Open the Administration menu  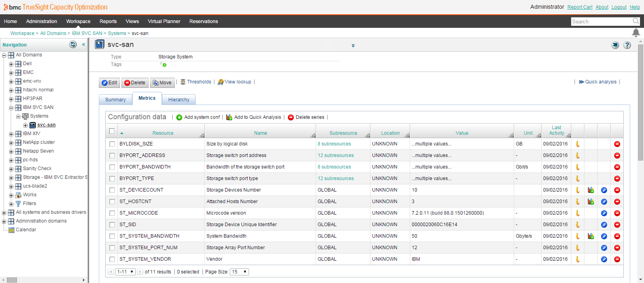(x=42, y=21)
